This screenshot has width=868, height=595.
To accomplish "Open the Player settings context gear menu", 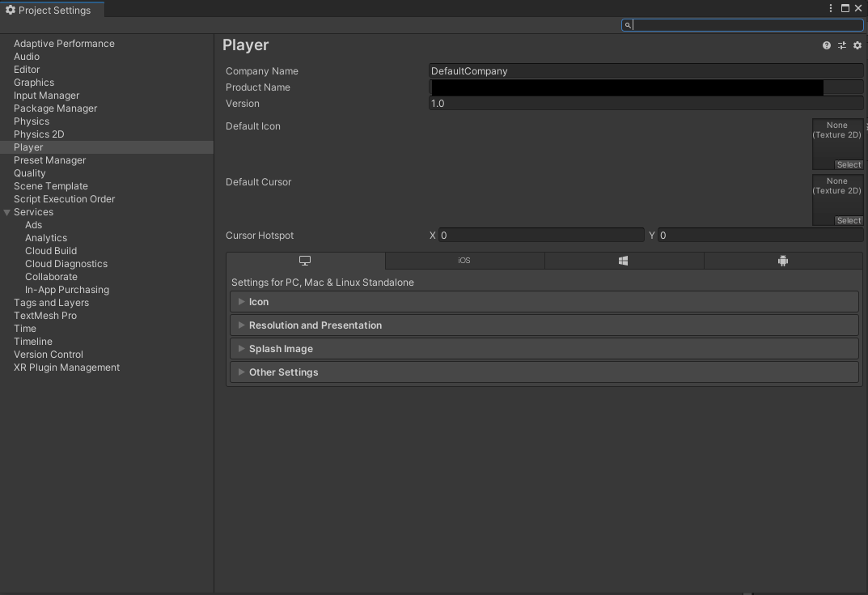I will (857, 45).
